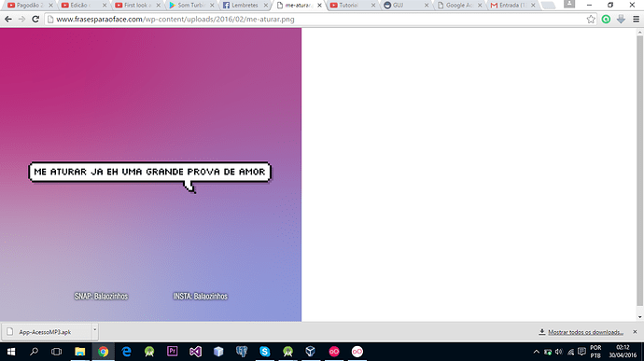Click the browser back arrow

8,20
